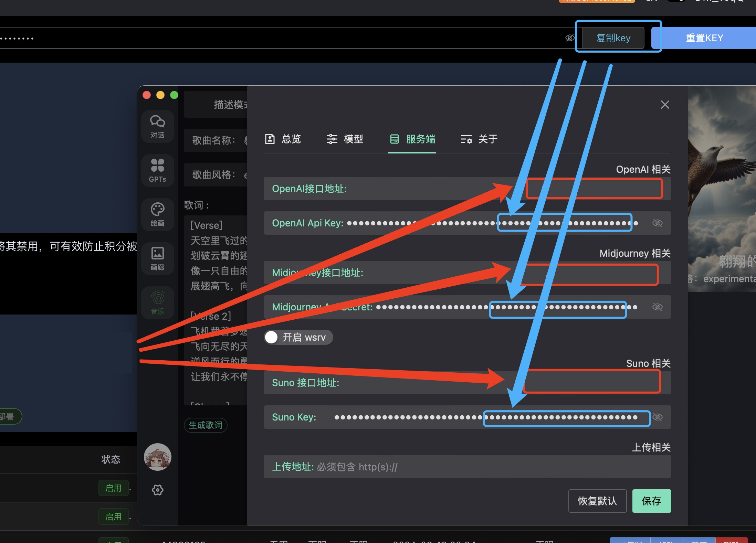Switch to the 模型 tab
Viewport: 756px width, 543px height.
(x=345, y=139)
